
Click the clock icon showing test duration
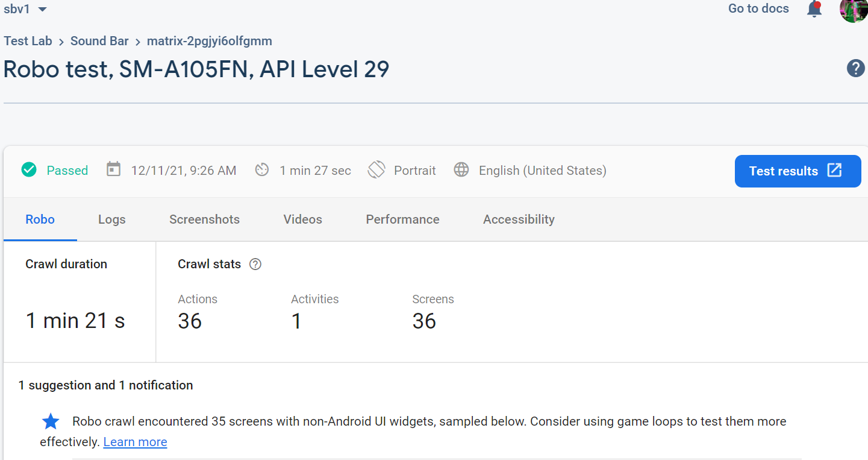point(262,170)
